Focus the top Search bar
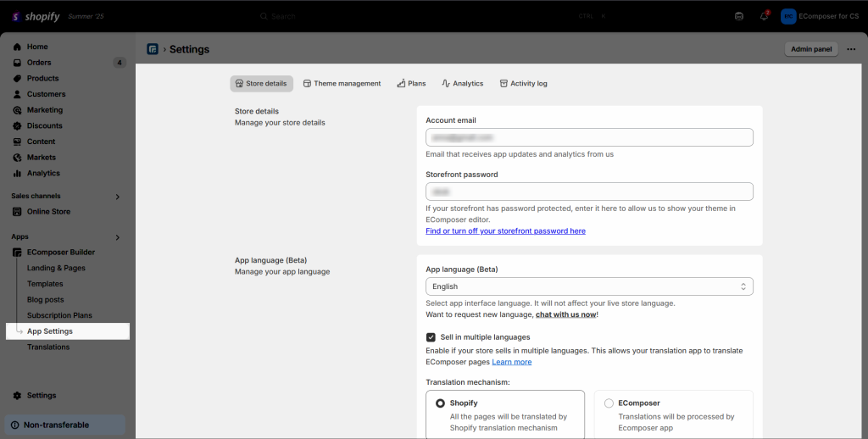 [x=434, y=17]
